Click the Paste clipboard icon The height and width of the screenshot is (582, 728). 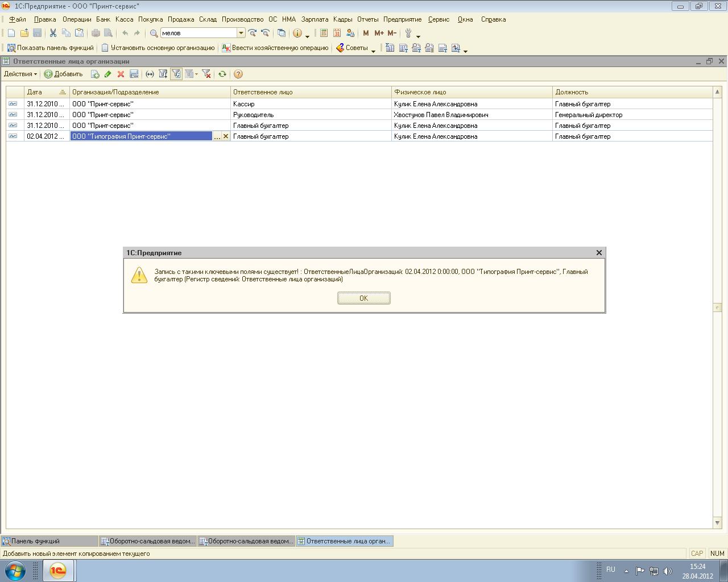click(x=79, y=33)
